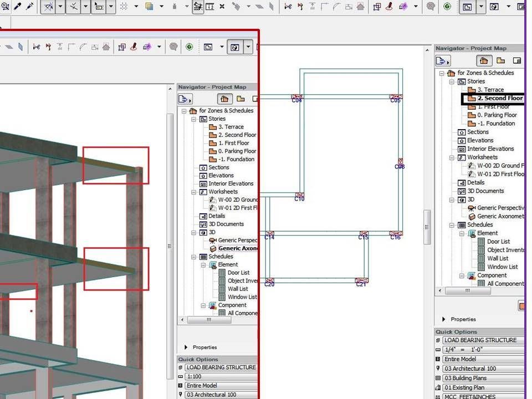This screenshot has height=399, width=532.
Task: Expand Properties section in the left Navigator
Action: (186, 347)
